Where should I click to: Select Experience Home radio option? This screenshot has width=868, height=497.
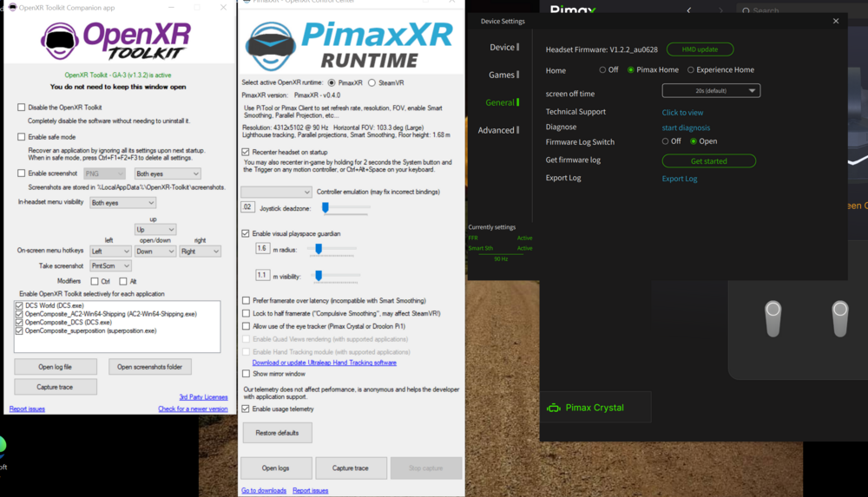(690, 69)
